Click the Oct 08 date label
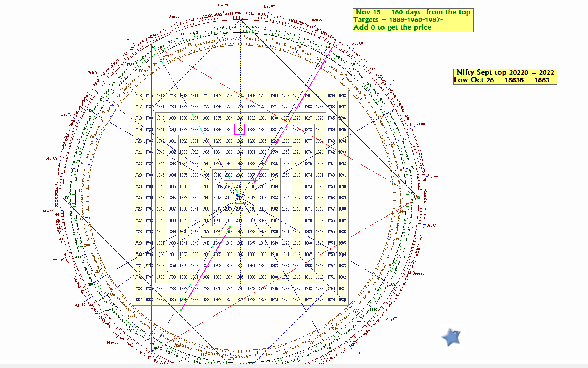 (420, 124)
